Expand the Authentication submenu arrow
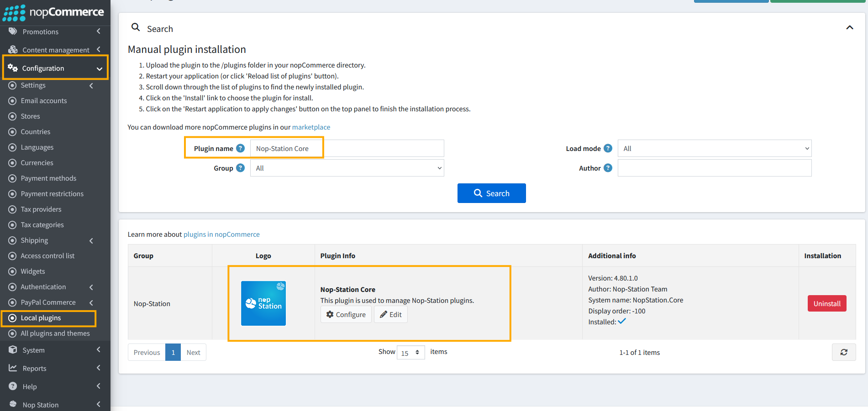The height and width of the screenshot is (411, 868). (91, 287)
